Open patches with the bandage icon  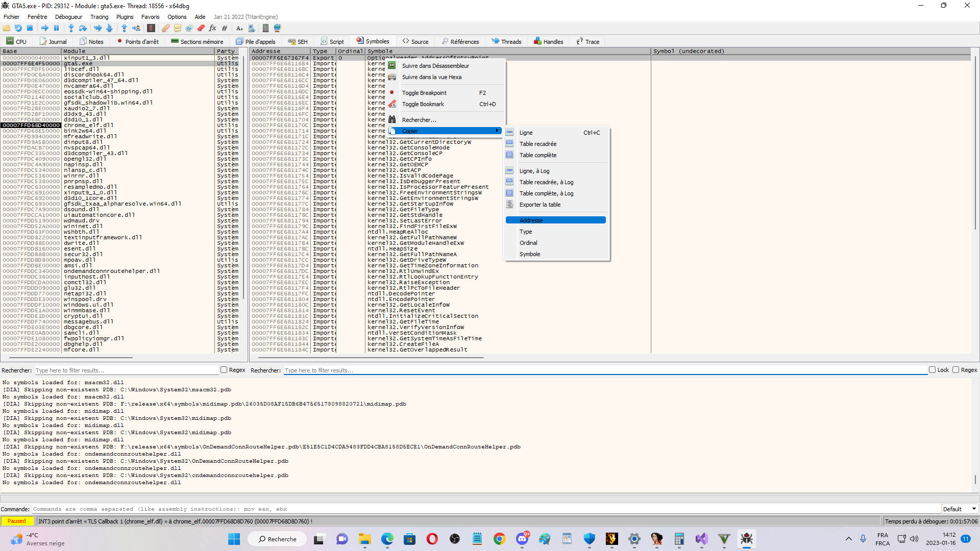tap(166, 28)
